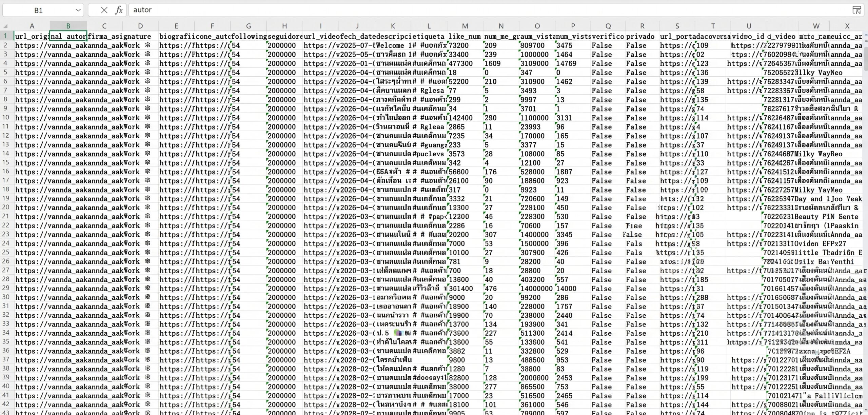Select column X header
Image resolution: width=868 pixels, height=415 pixels.
pos(847,26)
